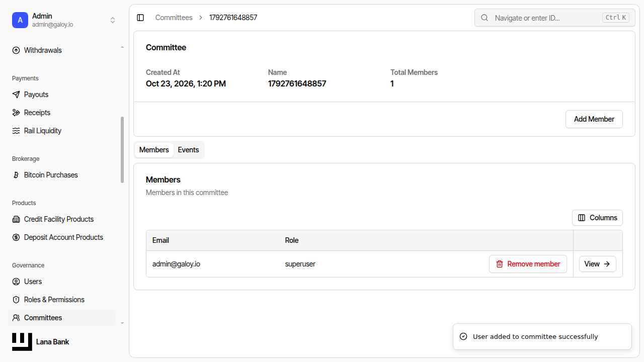Click the Ctrl K shortcut badge

point(616,18)
